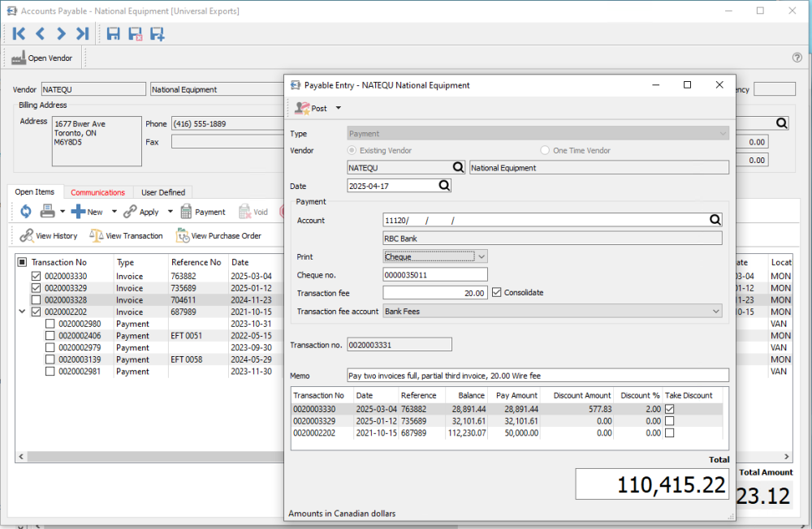Refresh the Open Items list
The width and height of the screenshot is (812, 529).
(x=25, y=211)
